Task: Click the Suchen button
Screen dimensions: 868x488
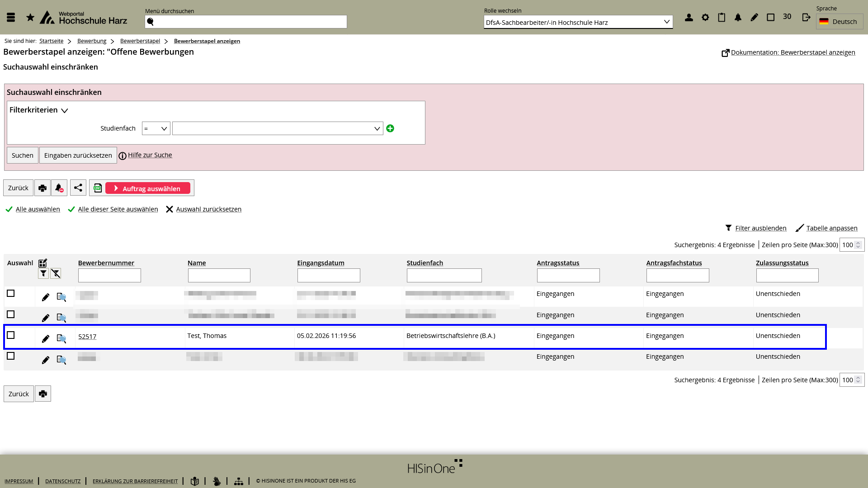Action: click(x=23, y=155)
